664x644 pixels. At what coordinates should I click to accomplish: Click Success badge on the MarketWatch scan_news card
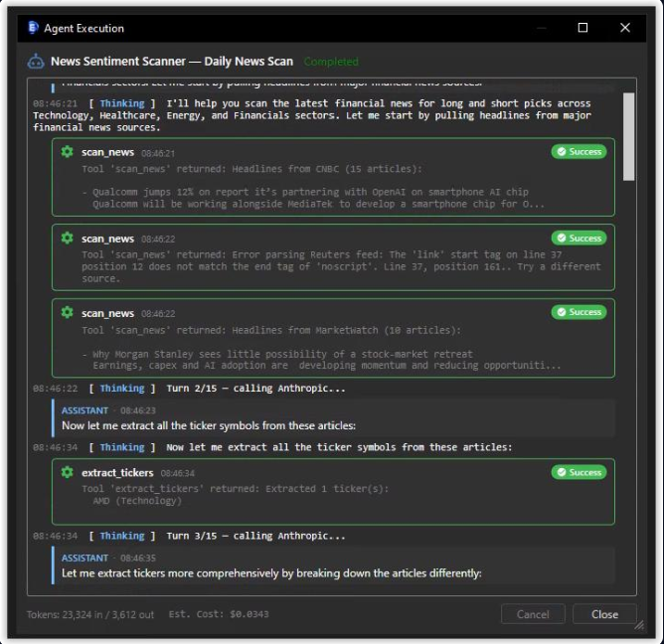(x=579, y=312)
